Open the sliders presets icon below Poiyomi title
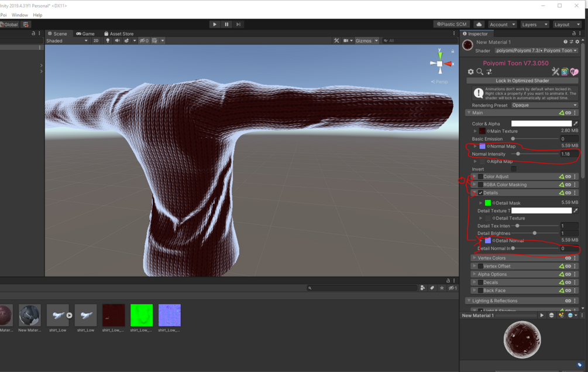The width and height of the screenshot is (588, 372). [489, 71]
